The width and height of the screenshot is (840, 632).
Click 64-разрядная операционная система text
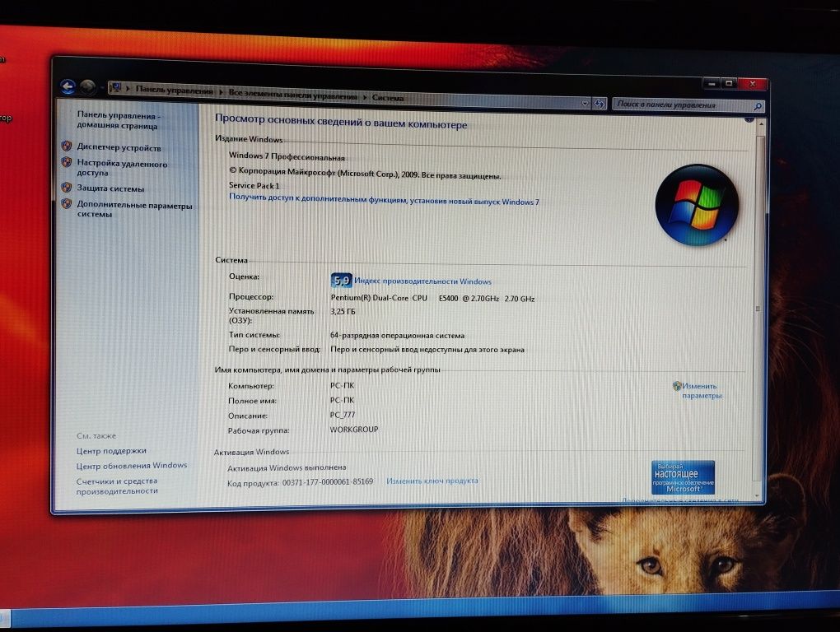[397, 336]
